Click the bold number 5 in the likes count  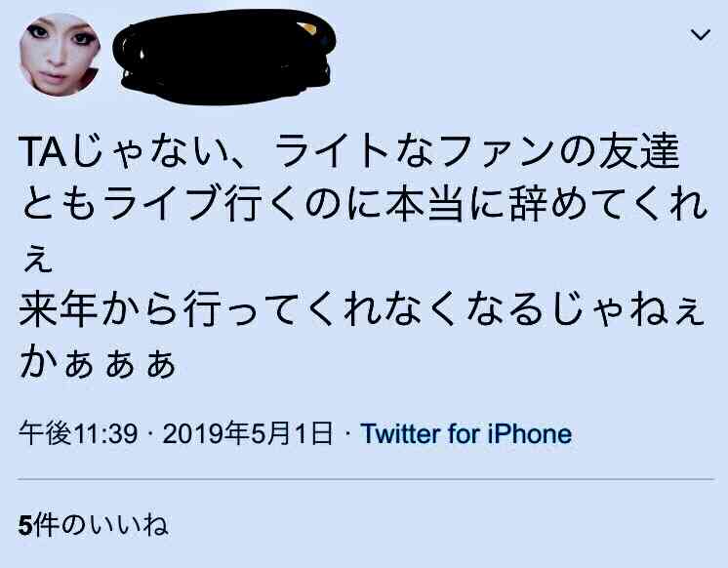[x=24, y=525]
